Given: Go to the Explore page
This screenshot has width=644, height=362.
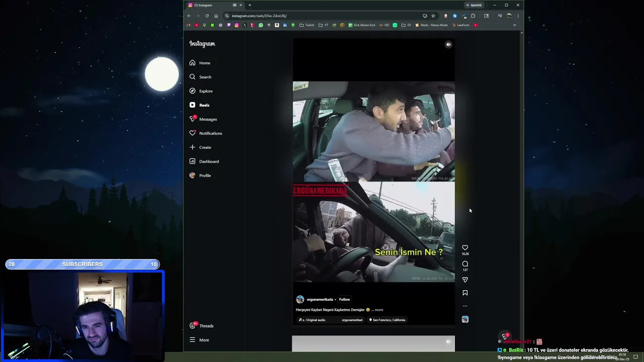Looking at the screenshot, I should pos(201,91).
